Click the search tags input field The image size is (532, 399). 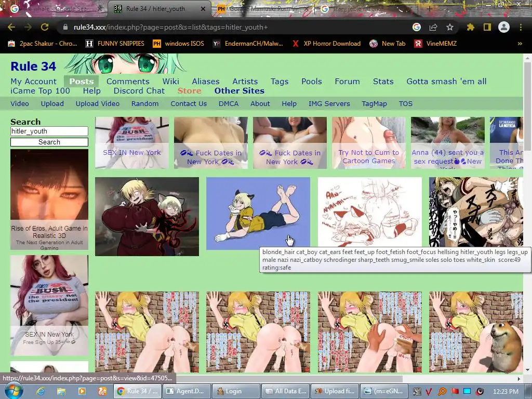pyautogui.click(x=49, y=131)
